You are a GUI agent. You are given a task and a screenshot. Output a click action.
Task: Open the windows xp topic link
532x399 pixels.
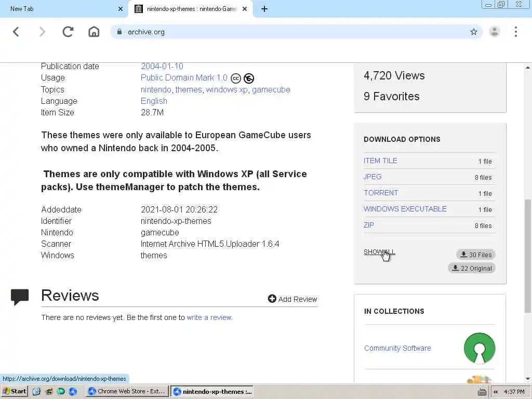point(227,89)
